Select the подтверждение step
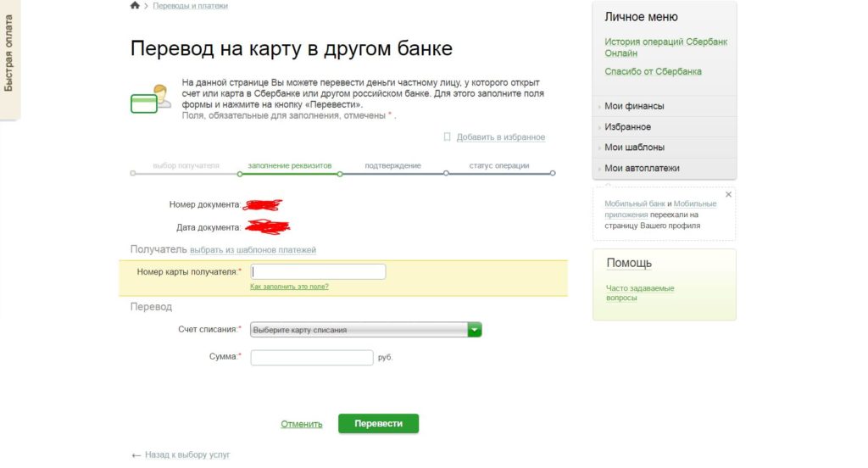 click(392, 165)
